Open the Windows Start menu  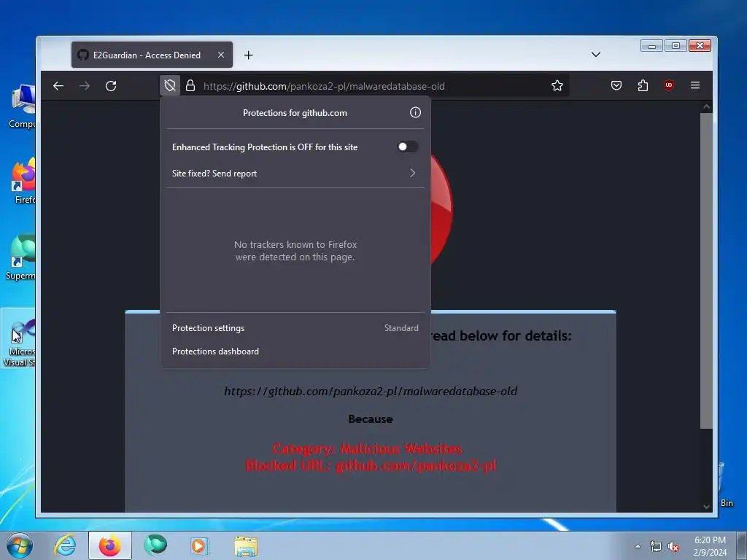coord(19,545)
